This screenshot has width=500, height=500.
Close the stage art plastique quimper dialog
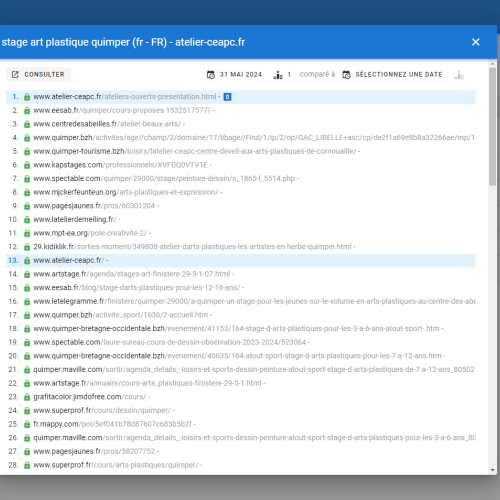pos(476,42)
